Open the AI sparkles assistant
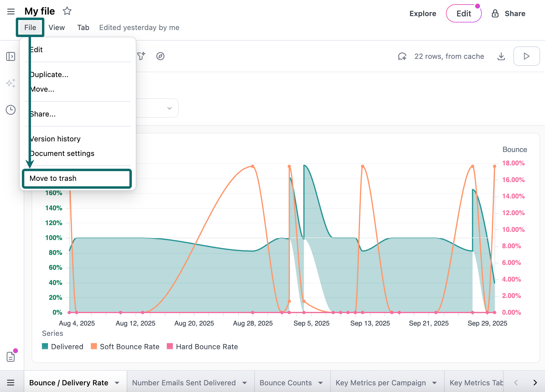Image resolution: width=545 pixels, height=392 pixels. (x=11, y=83)
